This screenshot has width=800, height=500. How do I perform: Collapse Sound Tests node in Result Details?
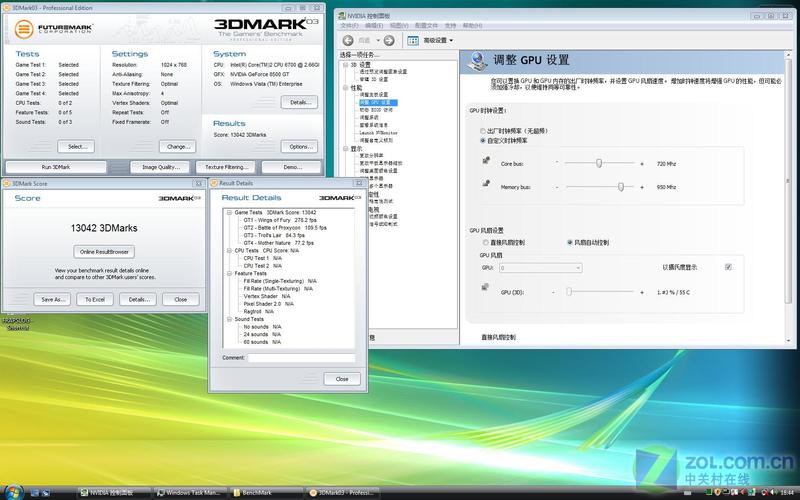230,319
